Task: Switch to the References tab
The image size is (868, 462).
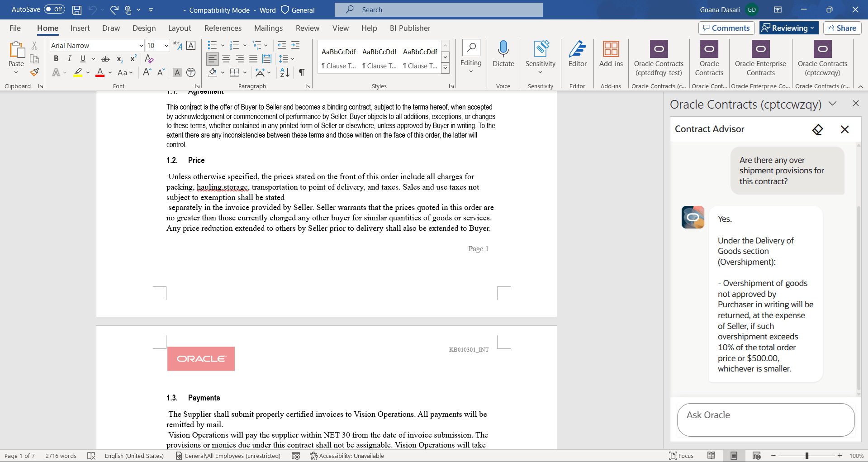Action: 223,28
